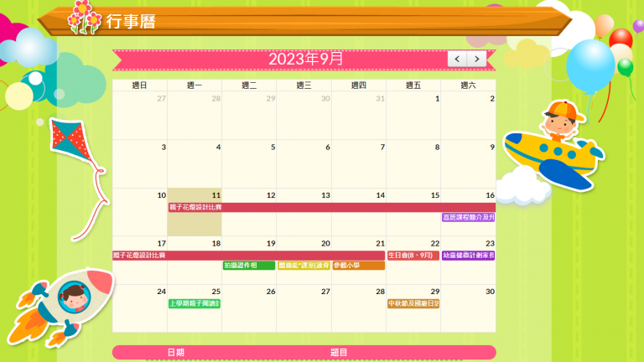
Task: Select day number 20
Action: point(325,243)
